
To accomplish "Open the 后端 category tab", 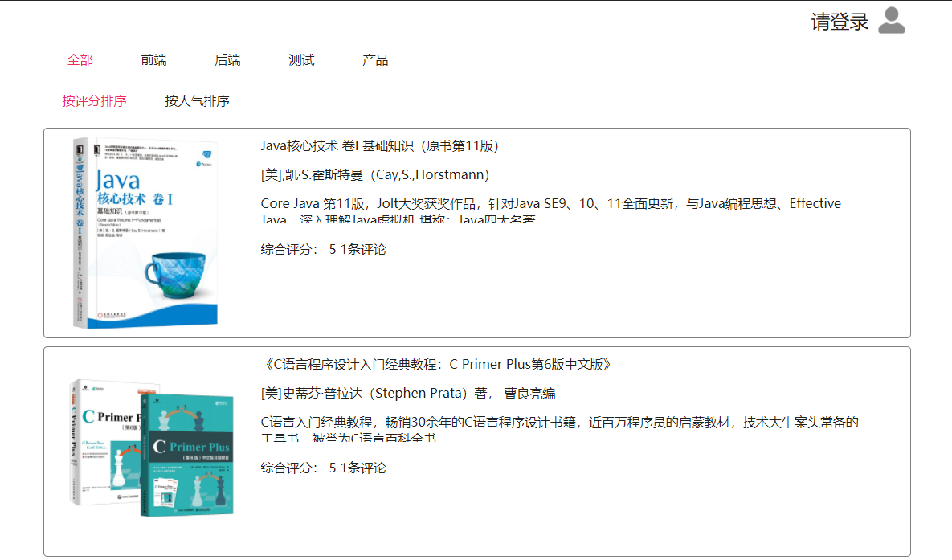I will [227, 60].
